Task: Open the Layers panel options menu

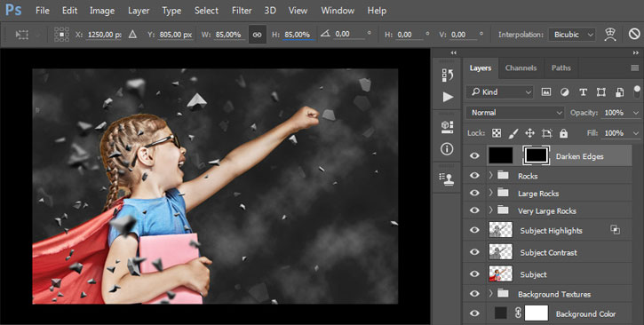Action: 634,68
